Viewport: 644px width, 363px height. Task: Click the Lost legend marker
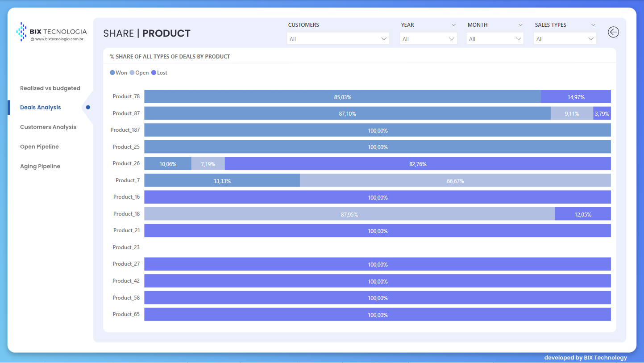pos(154,72)
